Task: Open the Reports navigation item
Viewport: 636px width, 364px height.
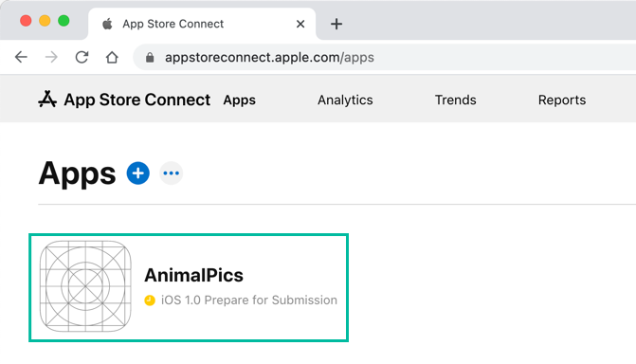Action: [x=562, y=100]
